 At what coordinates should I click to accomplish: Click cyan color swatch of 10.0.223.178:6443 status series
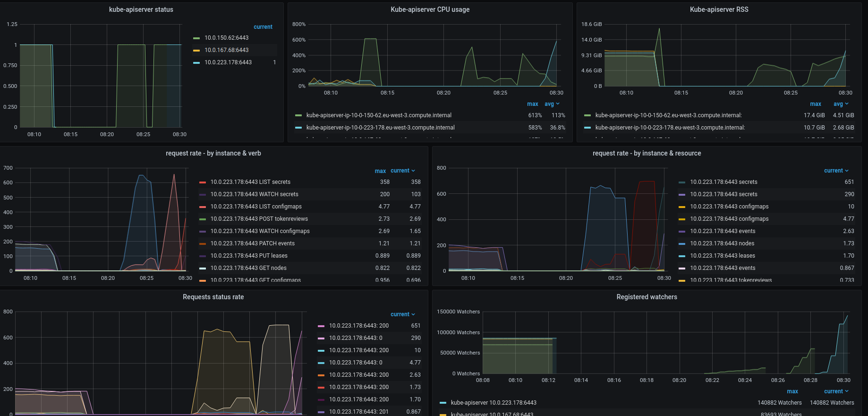[x=196, y=63]
